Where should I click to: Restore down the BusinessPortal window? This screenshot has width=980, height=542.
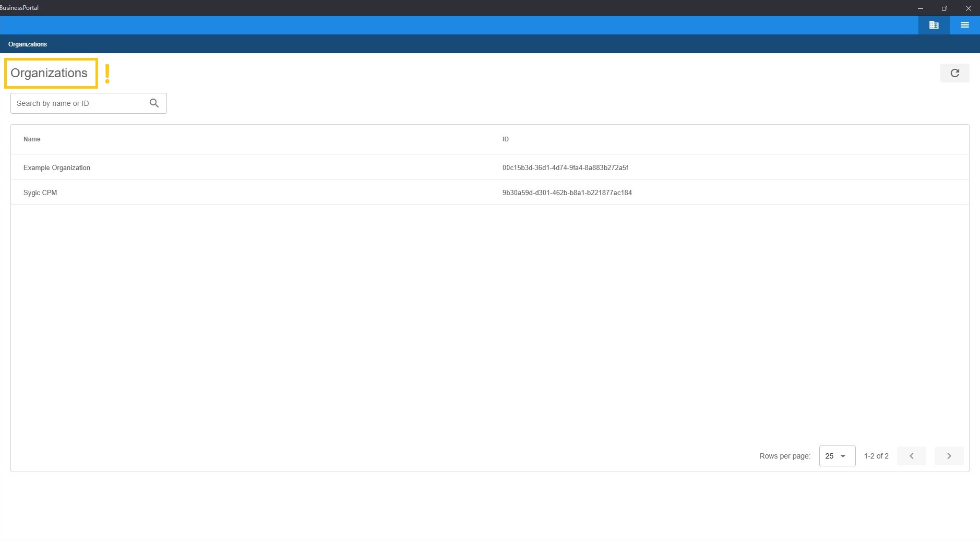pyautogui.click(x=944, y=8)
